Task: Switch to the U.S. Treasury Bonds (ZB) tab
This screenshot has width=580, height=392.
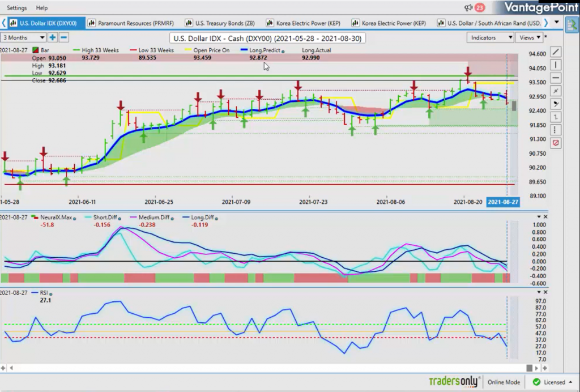Action: 220,23
